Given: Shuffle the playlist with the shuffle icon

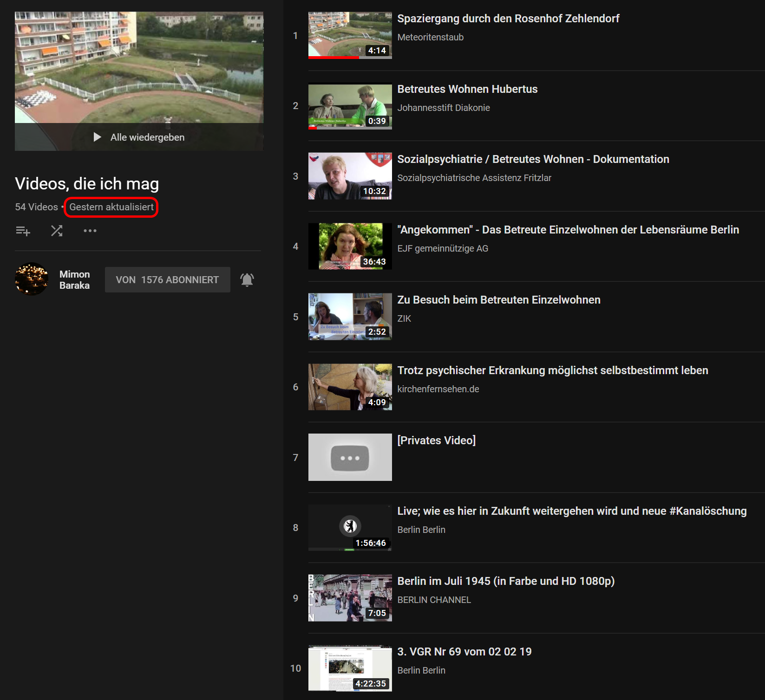Looking at the screenshot, I should pyautogui.click(x=57, y=231).
